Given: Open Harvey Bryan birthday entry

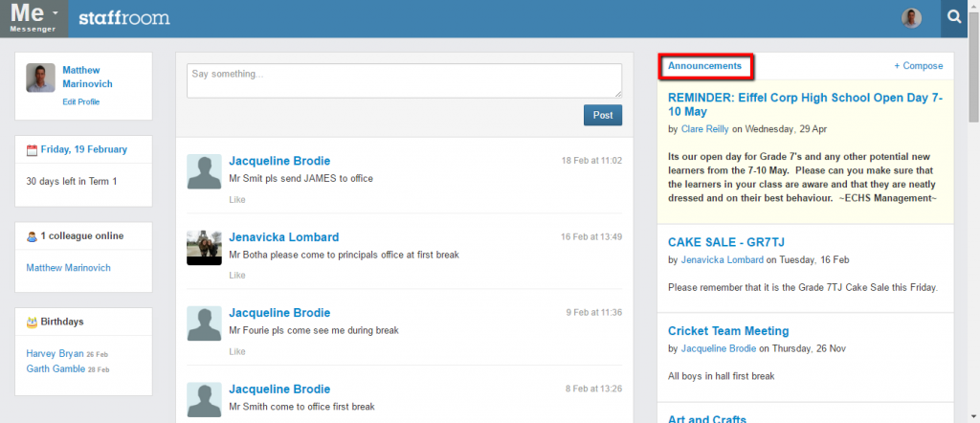Looking at the screenshot, I should coord(55,354).
